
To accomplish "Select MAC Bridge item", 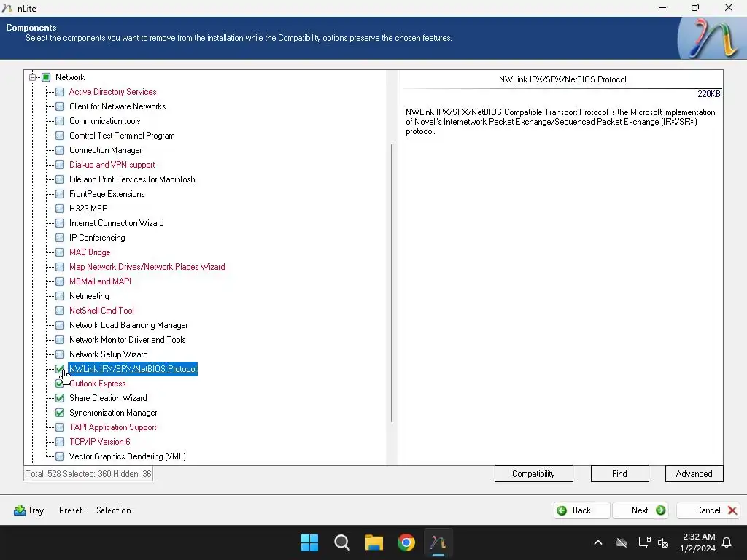I will [90, 252].
